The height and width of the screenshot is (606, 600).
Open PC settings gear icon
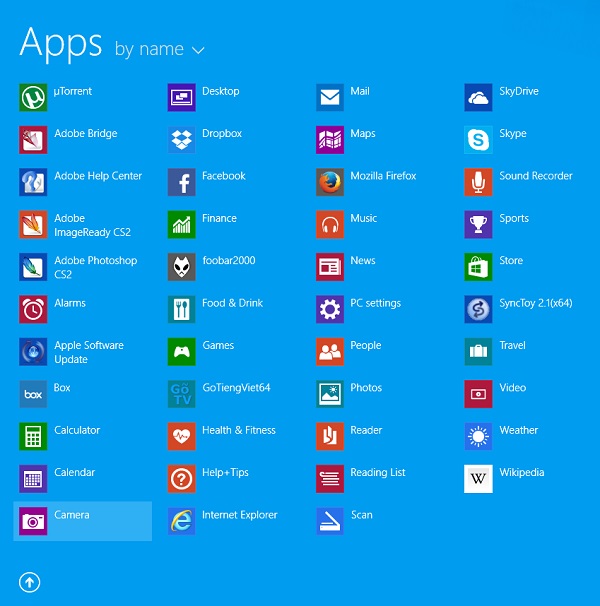(329, 309)
